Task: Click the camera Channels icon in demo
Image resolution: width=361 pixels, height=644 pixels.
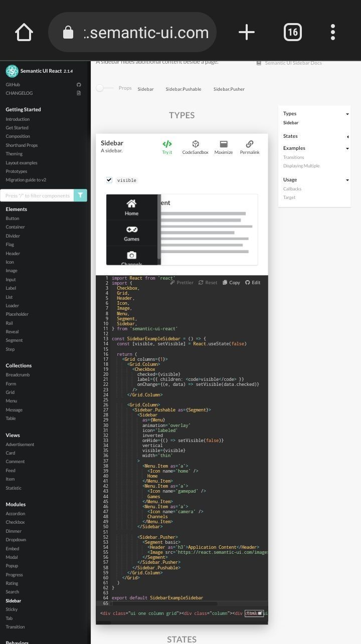Action: tap(131, 255)
